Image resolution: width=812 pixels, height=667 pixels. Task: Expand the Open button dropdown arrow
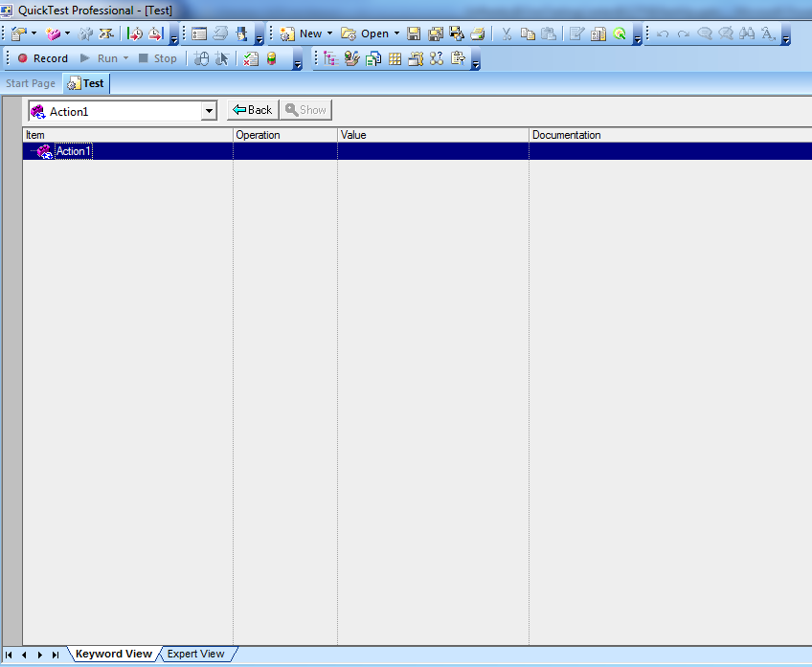396,33
